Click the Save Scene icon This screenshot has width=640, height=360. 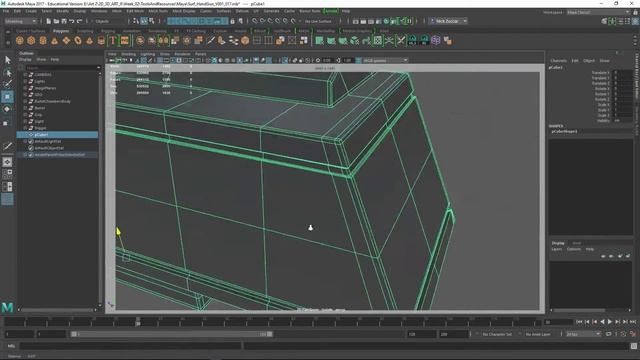(x=64, y=21)
